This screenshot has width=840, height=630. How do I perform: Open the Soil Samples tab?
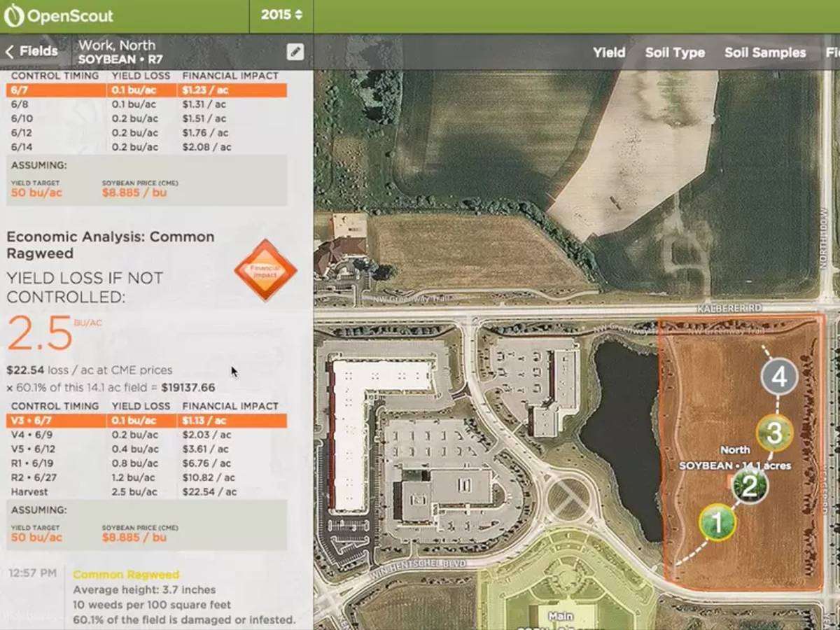click(765, 52)
